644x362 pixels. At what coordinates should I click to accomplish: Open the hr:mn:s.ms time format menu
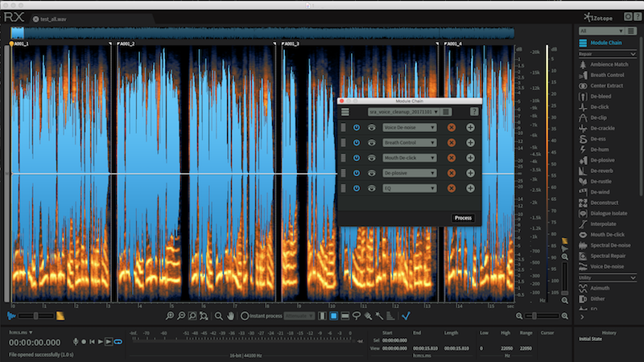[21, 332]
